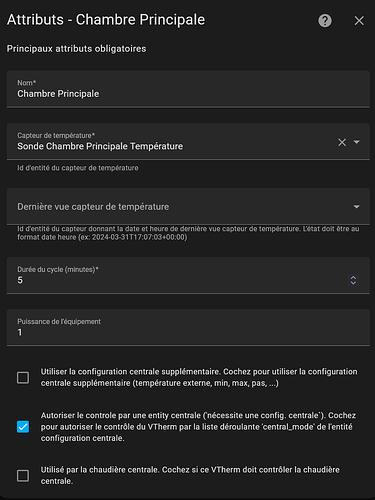The height and width of the screenshot is (500, 375).
Task: Check Utilisé par la chaudière centrale box
Action: coord(23,476)
